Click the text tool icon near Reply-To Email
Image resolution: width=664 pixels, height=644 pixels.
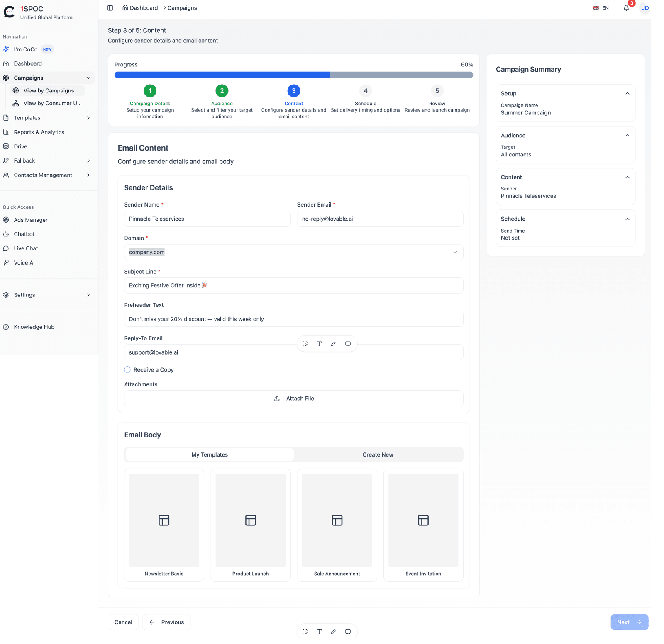pos(319,344)
